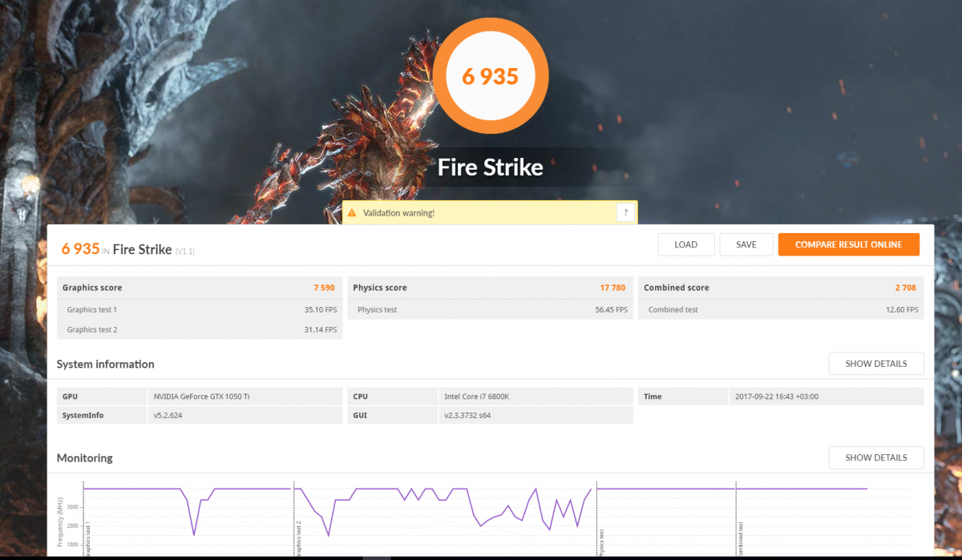Click the Combined score value 2 708
The height and width of the screenshot is (560, 962).
[x=906, y=288]
